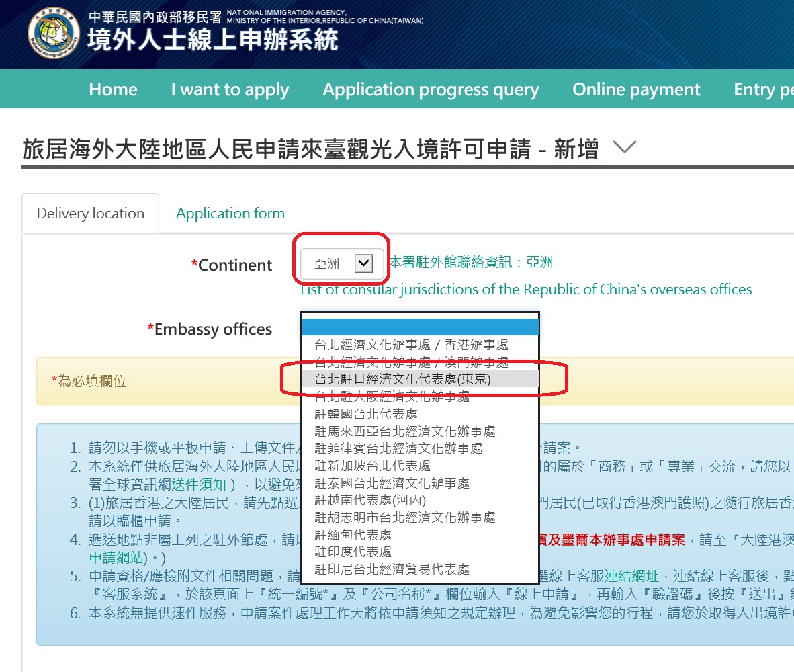Open the 亞洲 continent dropdown
Image resolution: width=794 pixels, height=672 pixels.
[341, 263]
